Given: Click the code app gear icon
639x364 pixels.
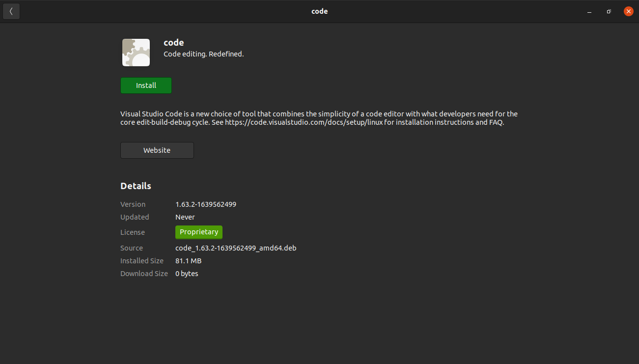Looking at the screenshot, I should tap(136, 53).
